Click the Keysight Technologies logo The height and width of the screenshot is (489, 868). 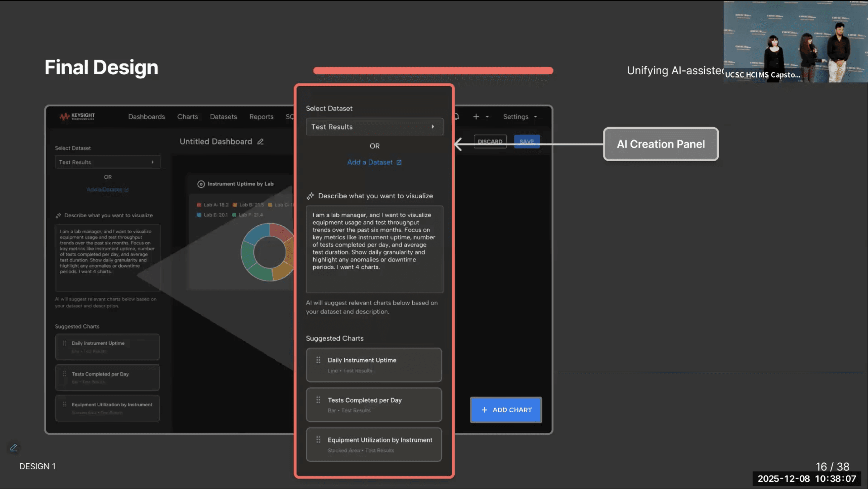[x=77, y=117]
